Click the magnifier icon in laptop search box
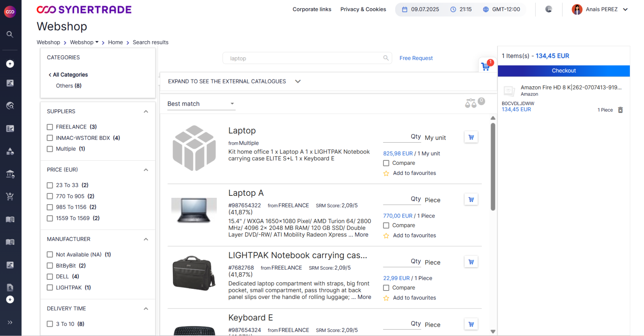This screenshot has width=644, height=336. point(386,58)
